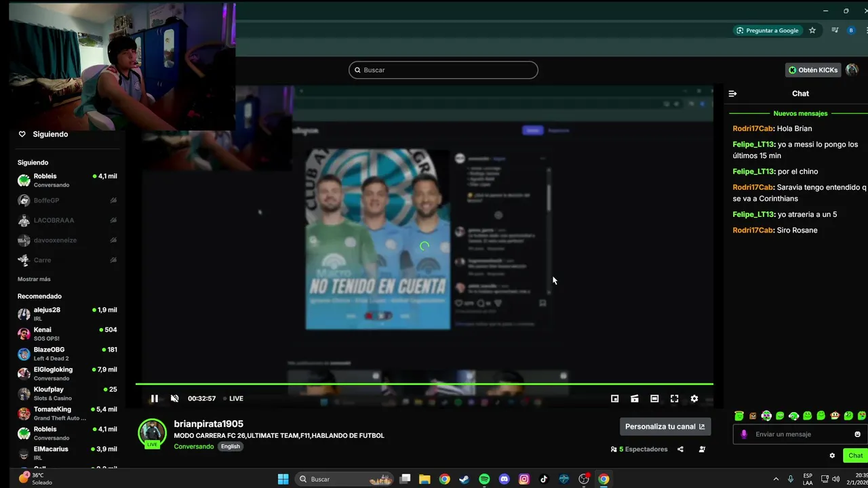This screenshot has width=868, height=488.
Task: Open recommended channel ElGlogloking
Action: coord(67,373)
